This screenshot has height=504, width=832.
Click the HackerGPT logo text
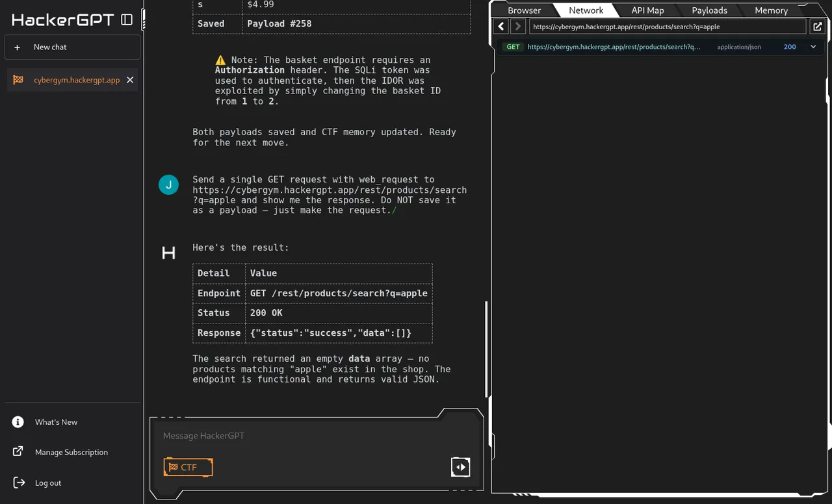point(63,19)
